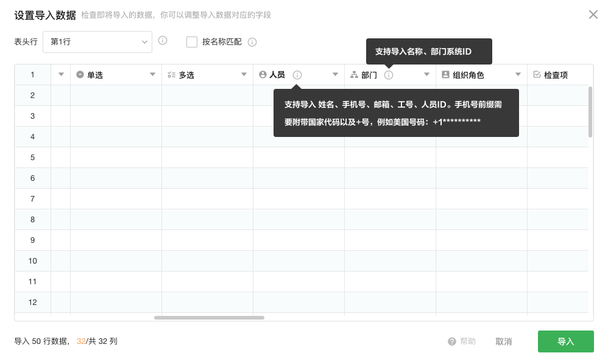
Task: Enable the 按名称匹配 checkbox
Action: [x=192, y=42]
